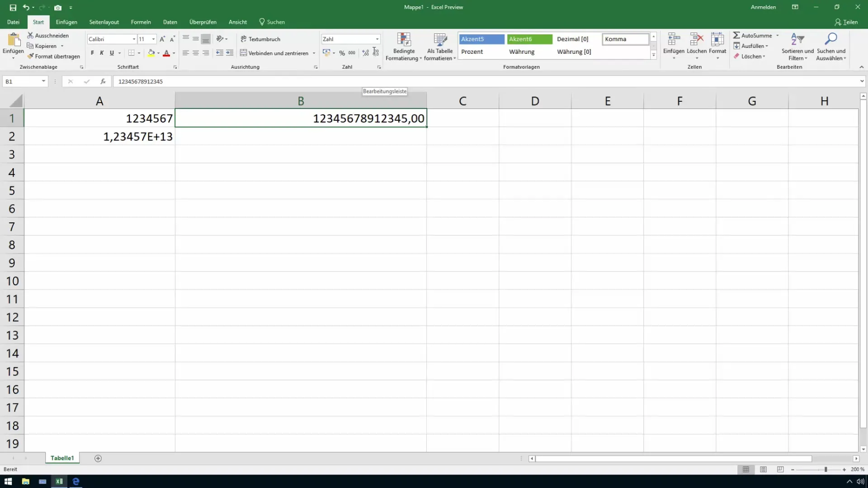Apply percent style icon
868x488 pixels.
click(x=342, y=53)
